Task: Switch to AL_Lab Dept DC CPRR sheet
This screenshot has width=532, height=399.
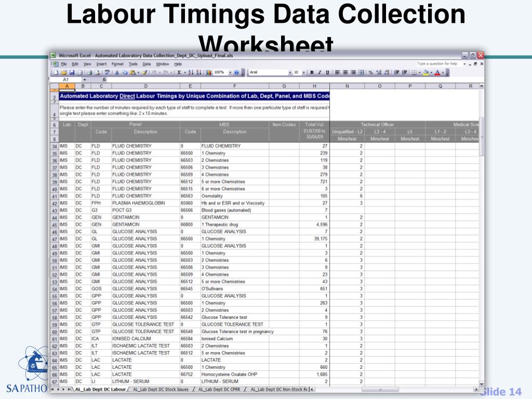Action: click(x=219, y=389)
